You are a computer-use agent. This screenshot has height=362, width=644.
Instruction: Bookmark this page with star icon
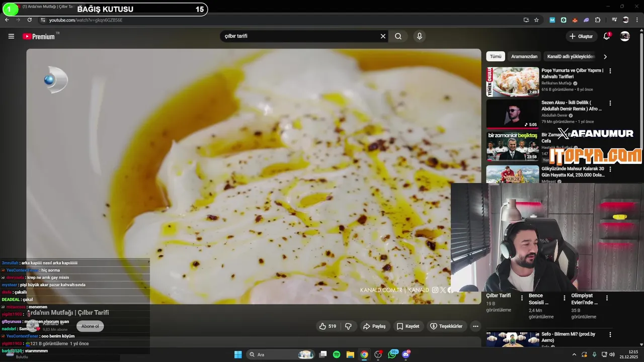point(536,20)
